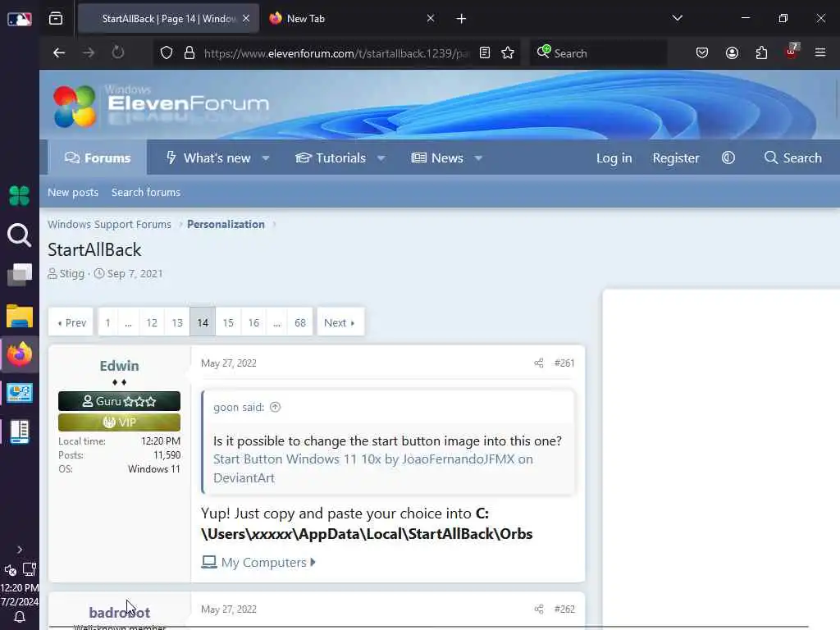Click the Log in link

[x=614, y=158]
